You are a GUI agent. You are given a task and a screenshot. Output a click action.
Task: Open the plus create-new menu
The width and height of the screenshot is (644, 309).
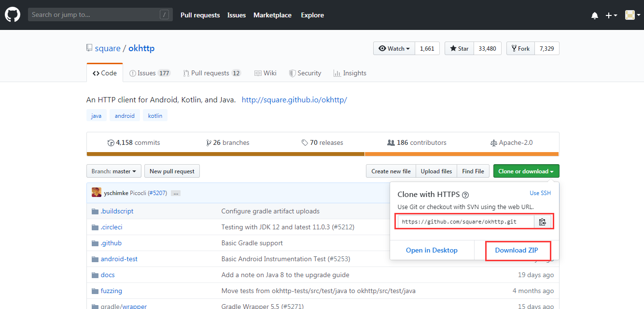coord(612,15)
